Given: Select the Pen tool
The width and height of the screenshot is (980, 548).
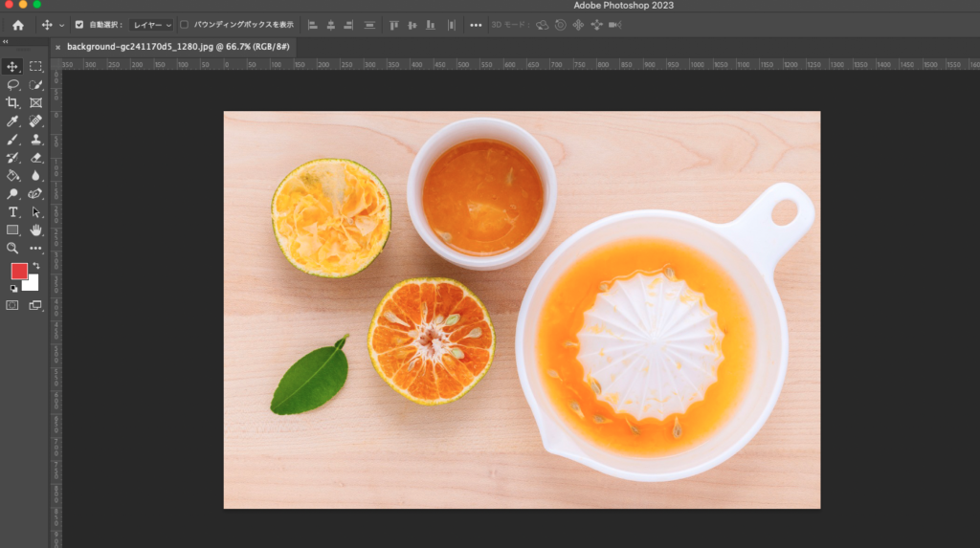Looking at the screenshot, I should click(x=35, y=194).
